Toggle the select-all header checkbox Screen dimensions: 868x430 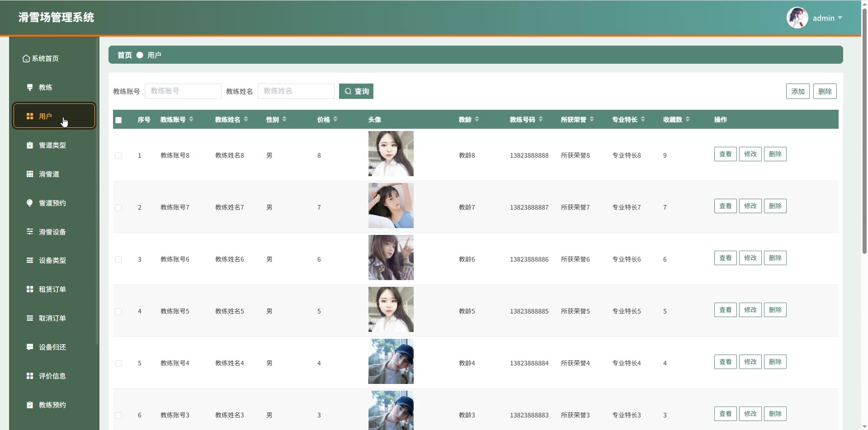click(118, 120)
